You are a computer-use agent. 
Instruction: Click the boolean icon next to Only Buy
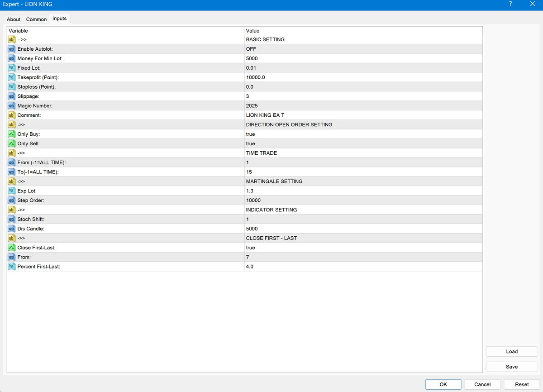click(12, 134)
